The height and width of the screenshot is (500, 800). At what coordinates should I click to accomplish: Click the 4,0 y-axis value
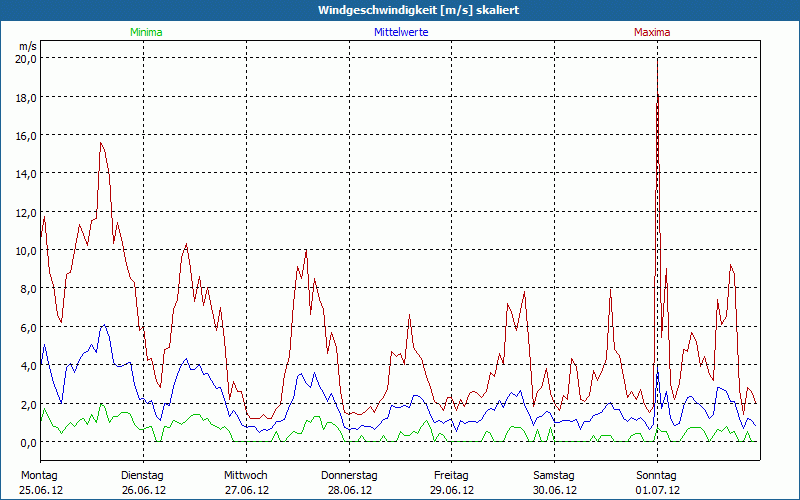29,366
